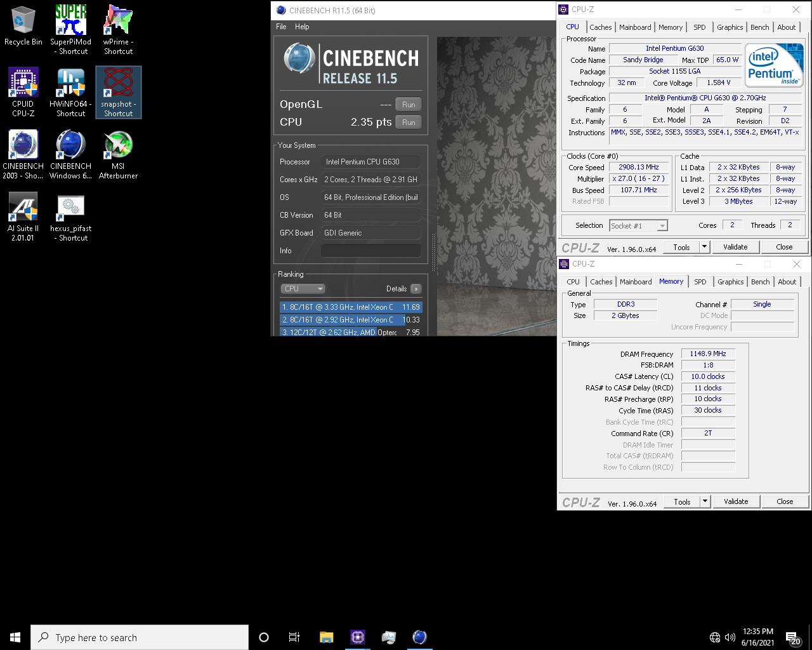
Task: Open the Socket #1 selection dropdown
Action: pyautogui.click(x=638, y=225)
